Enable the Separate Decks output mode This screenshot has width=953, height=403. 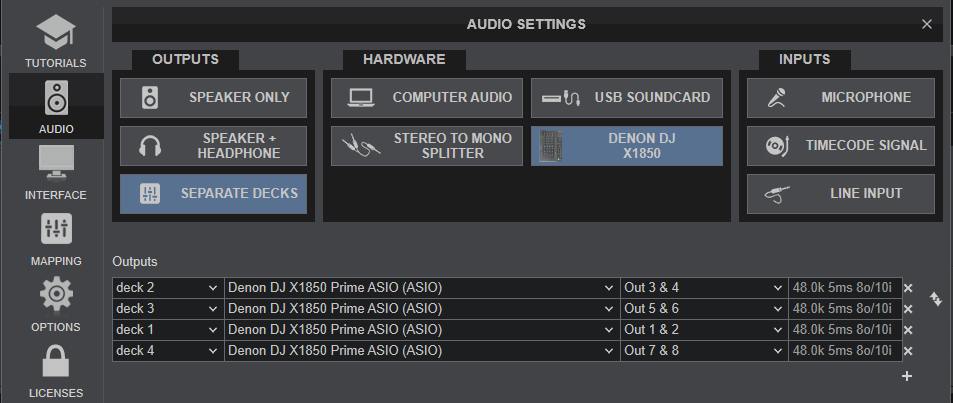pyautogui.click(x=214, y=193)
